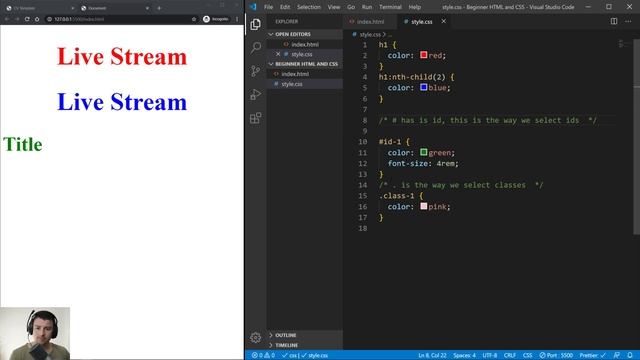
Task: Go back in Chrome
Action: tap(7, 19)
